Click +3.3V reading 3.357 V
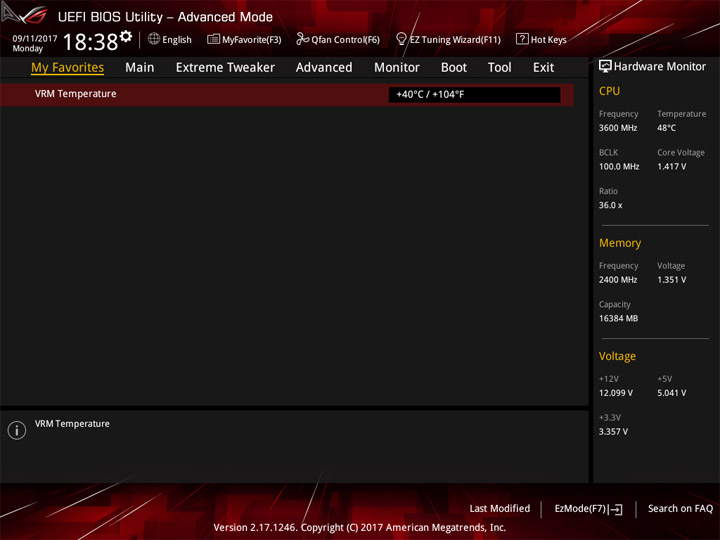The height and width of the screenshot is (540, 720). (x=613, y=432)
